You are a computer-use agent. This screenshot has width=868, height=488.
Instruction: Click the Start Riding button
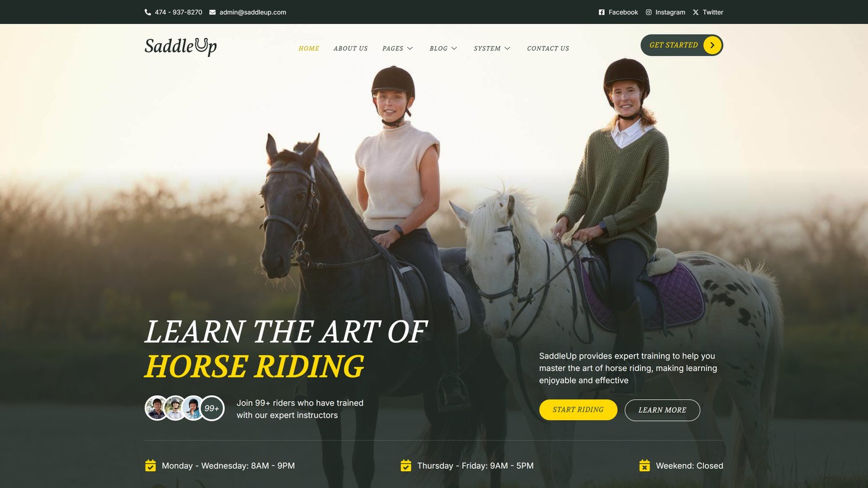click(x=578, y=410)
